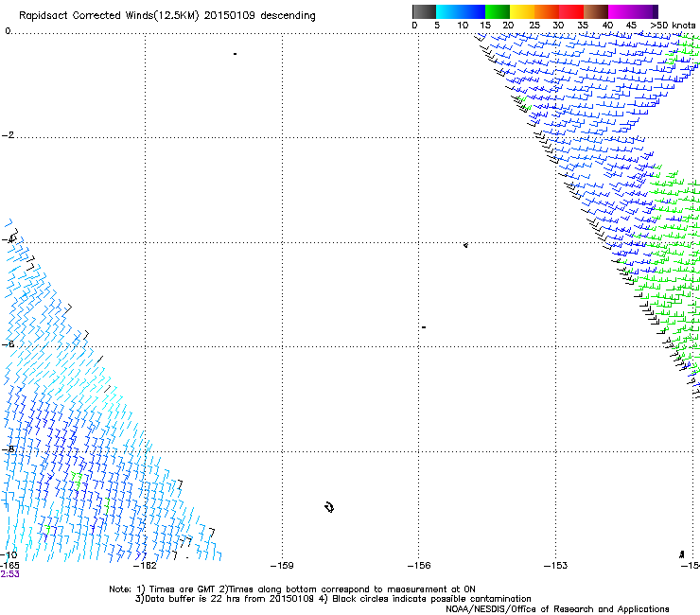Click the date '20150109' in the title
700x615 pixels.
[x=229, y=16]
